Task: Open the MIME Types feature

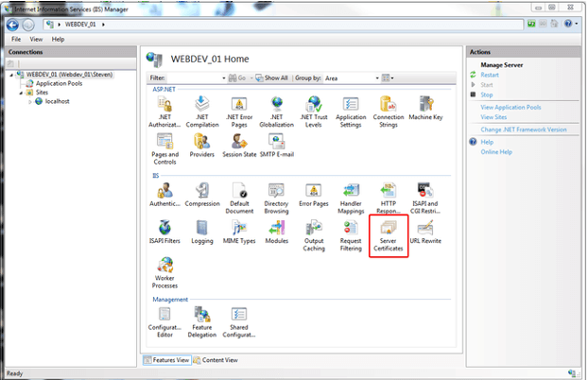Action: 239,232
